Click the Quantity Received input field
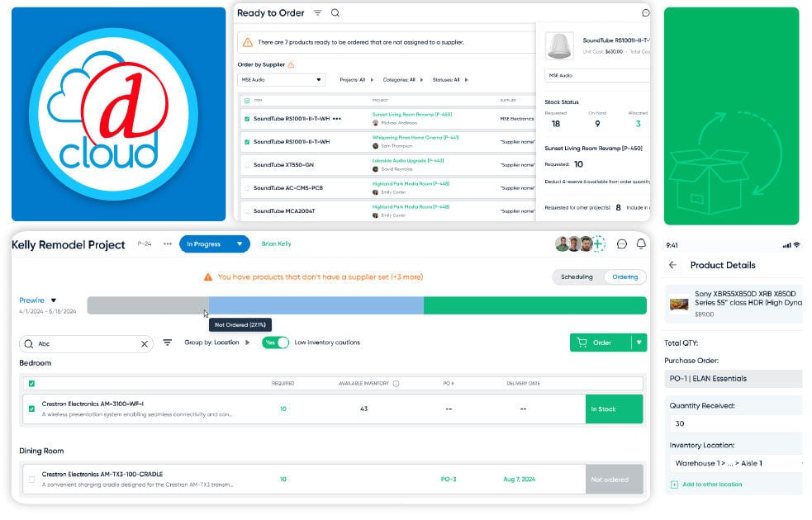This screenshot has height=520, width=812. pyautogui.click(x=735, y=423)
